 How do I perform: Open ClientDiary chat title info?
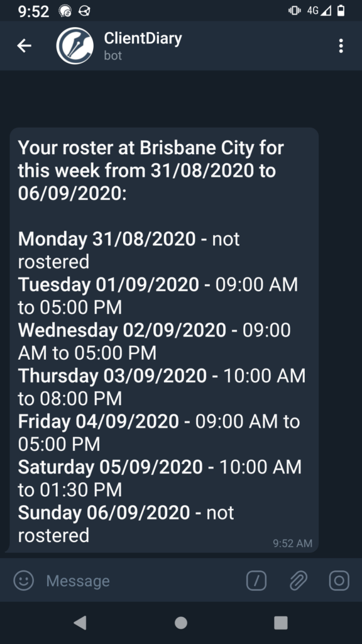pos(143,38)
